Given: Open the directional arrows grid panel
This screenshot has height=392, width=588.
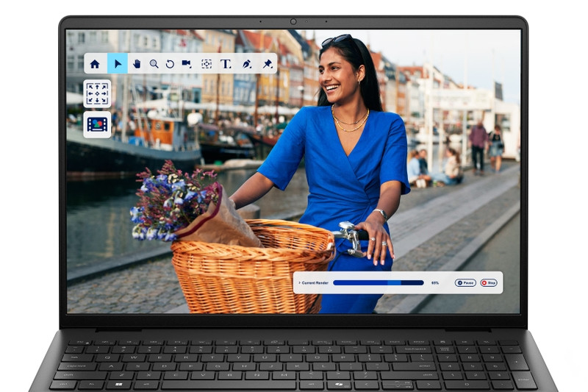Looking at the screenshot, I should (x=98, y=94).
